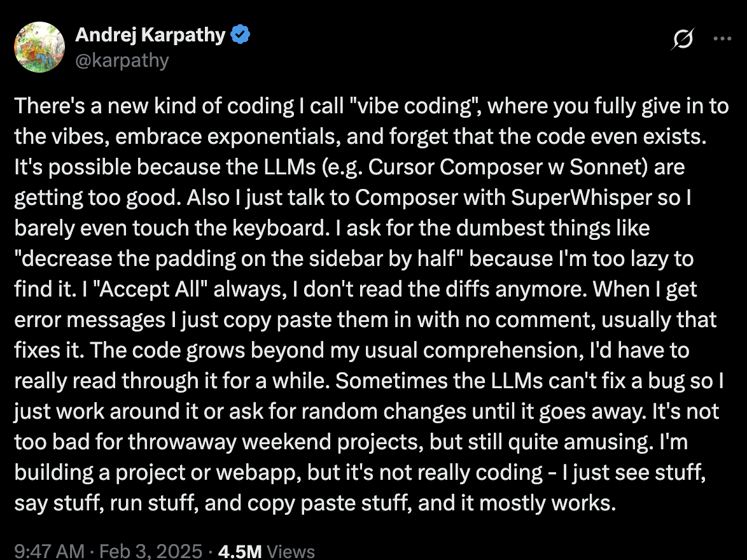The height and width of the screenshot is (560, 747).
Task: Click the word SuperWhisper in the tweet
Action: [579, 197]
